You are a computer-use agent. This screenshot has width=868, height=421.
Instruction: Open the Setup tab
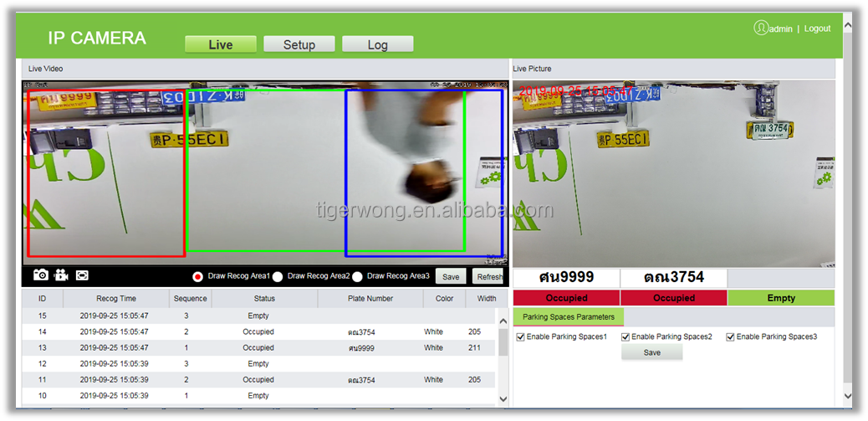299,45
